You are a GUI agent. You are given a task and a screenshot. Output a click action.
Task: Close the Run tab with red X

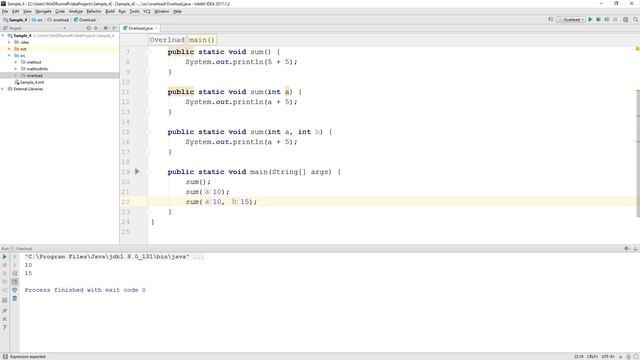4,319
